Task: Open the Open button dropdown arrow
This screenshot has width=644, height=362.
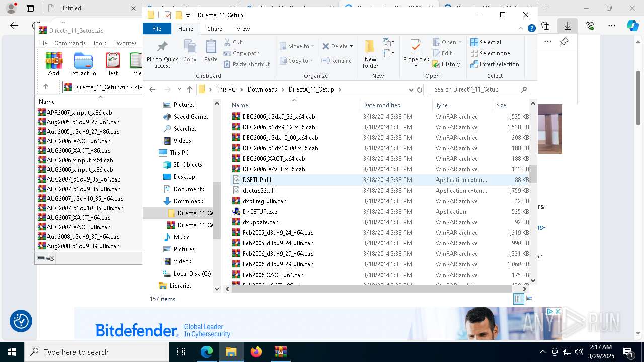Action: (460, 42)
